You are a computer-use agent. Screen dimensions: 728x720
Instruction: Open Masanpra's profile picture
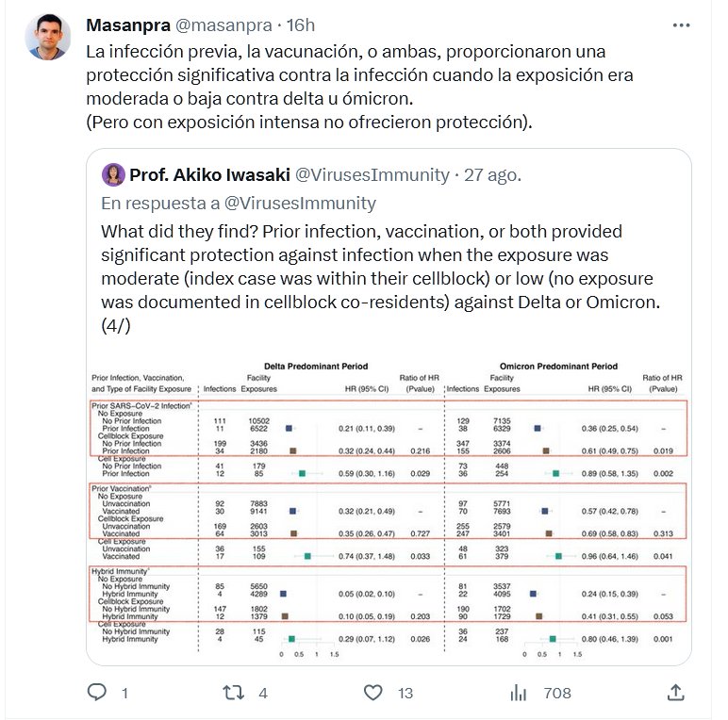47,38
